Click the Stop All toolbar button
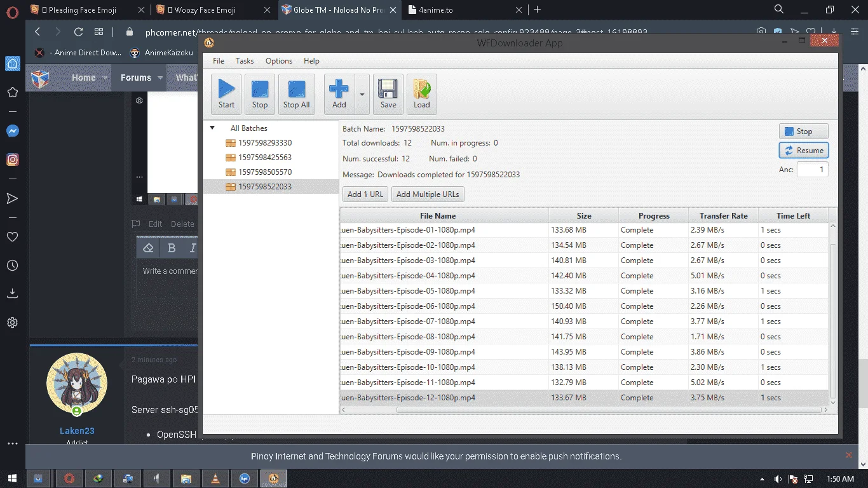 pyautogui.click(x=296, y=94)
